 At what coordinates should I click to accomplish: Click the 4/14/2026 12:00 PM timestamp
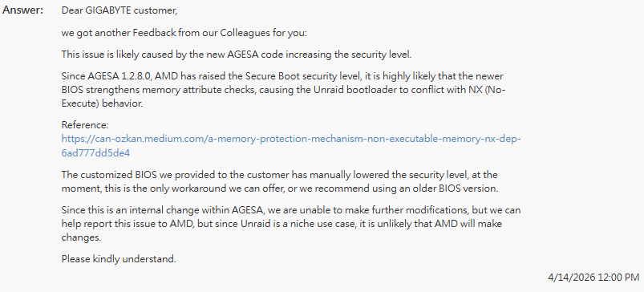click(593, 278)
